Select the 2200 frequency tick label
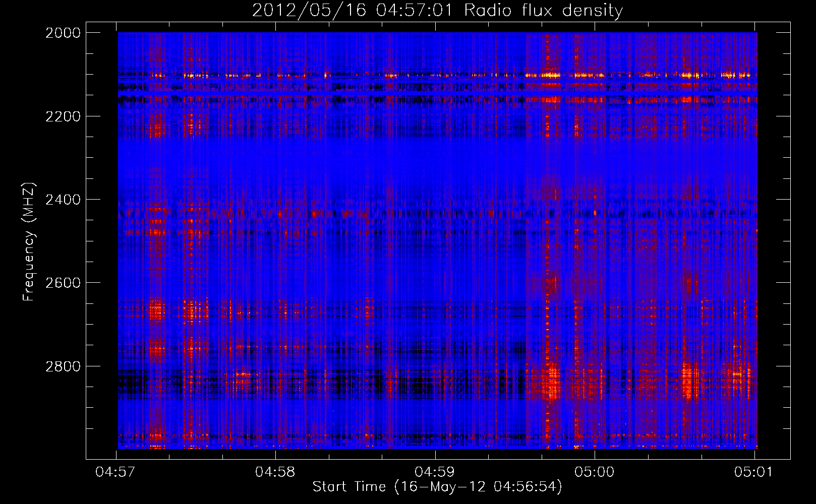 point(63,116)
